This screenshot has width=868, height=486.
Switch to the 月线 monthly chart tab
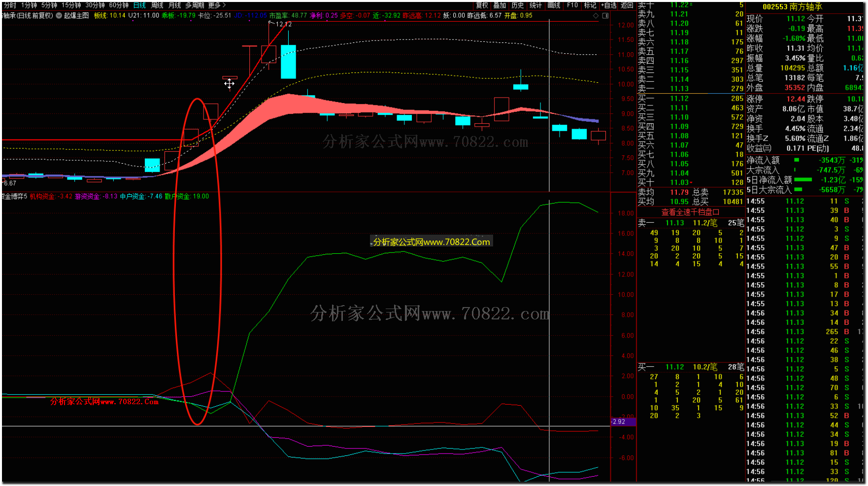pos(174,5)
